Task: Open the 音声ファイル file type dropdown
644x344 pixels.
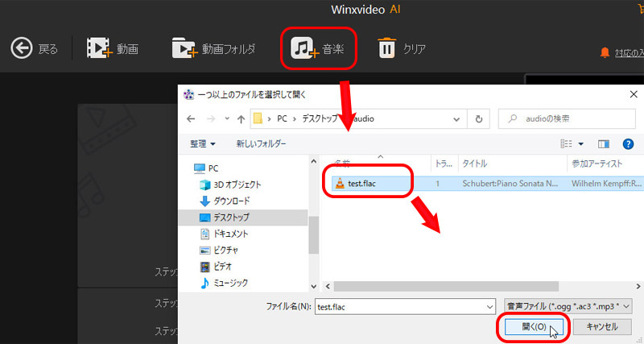Action: coord(568,307)
